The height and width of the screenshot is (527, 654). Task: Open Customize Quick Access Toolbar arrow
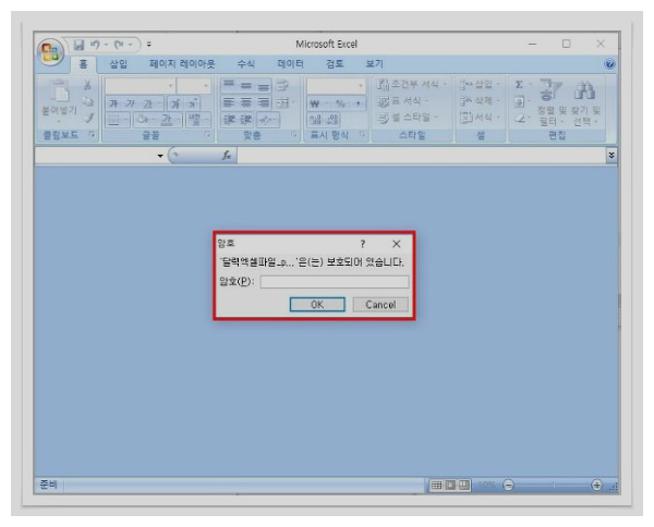(149, 44)
